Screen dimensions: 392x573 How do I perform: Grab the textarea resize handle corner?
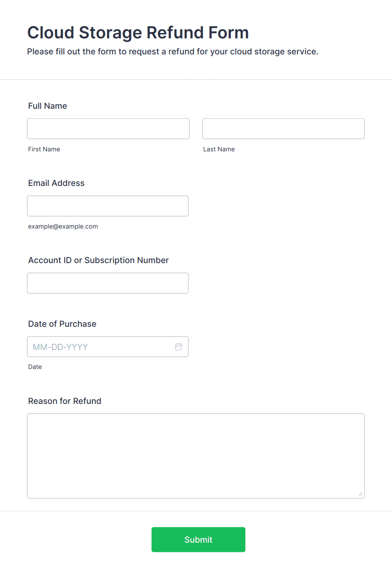coord(360,494)
